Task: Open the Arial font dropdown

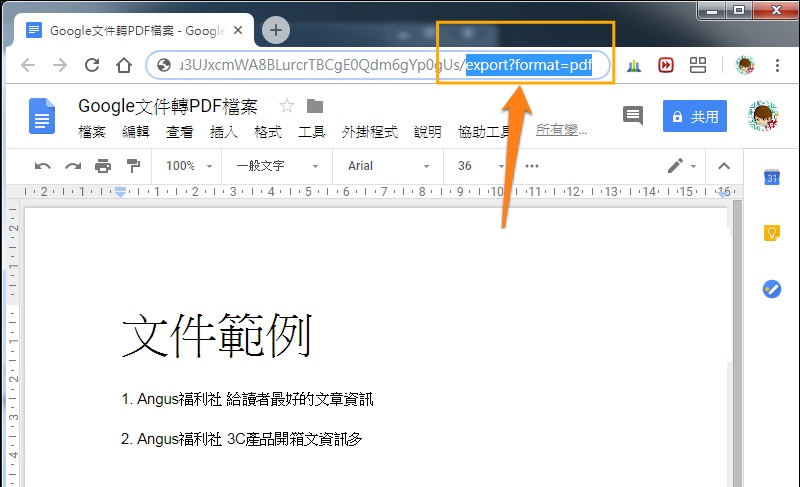Action: [x=389, y=166]
